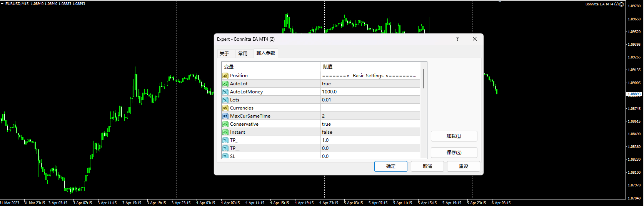Click the 3 Apr 07:15 time axis label
Image resolution: width=644 pixels, height=206 pixels.
click(x=82, y=203)
